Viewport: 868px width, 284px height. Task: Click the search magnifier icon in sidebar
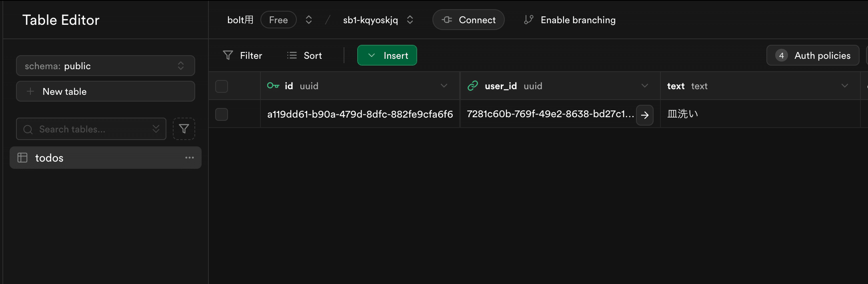[x=28, y=129]
